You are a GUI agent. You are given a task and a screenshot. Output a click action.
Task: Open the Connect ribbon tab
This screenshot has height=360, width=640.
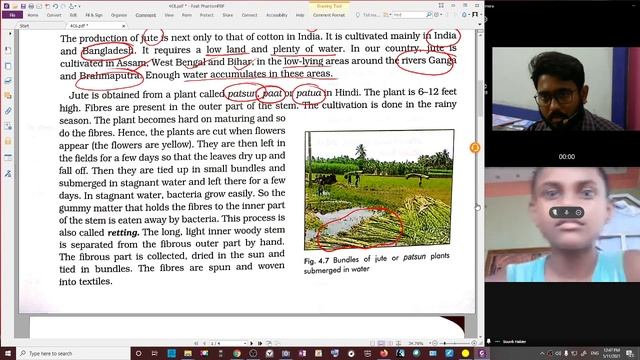click(249, 15)
